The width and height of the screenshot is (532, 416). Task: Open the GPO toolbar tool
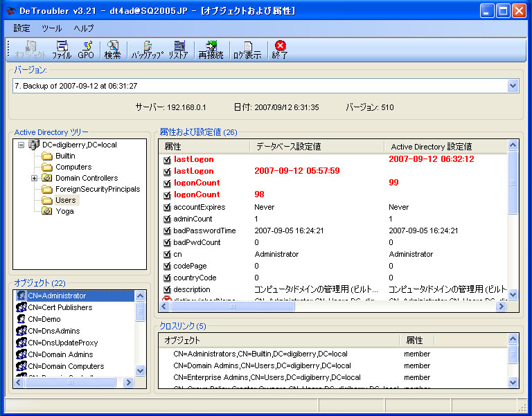tap(86, 50)
